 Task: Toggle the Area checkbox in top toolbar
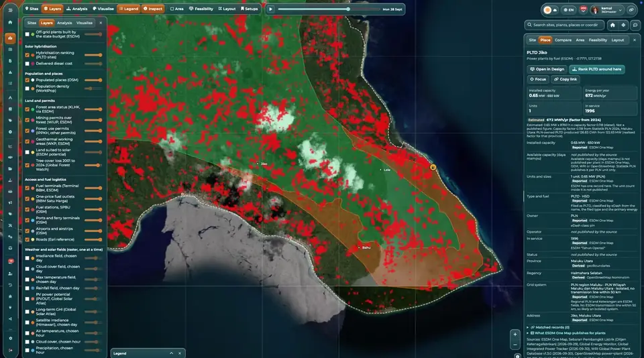[x=172, y=9]
